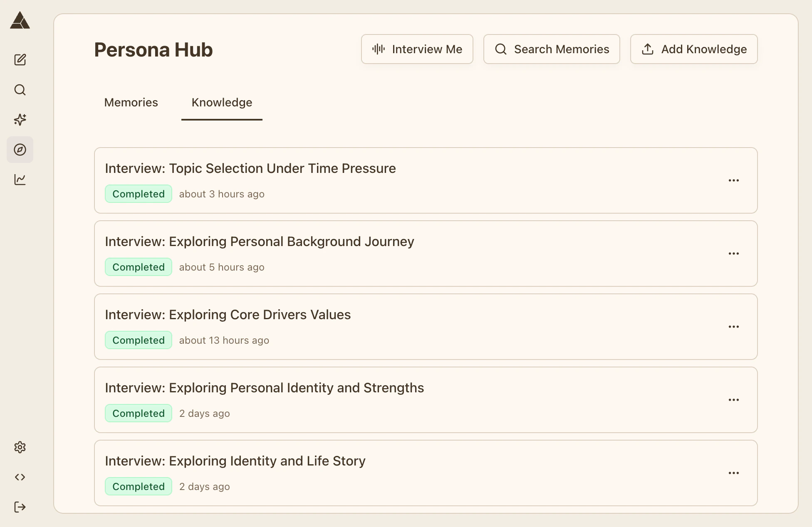Start an Interview Me session
Screen dimensions: 812x527
coord(417,49)
